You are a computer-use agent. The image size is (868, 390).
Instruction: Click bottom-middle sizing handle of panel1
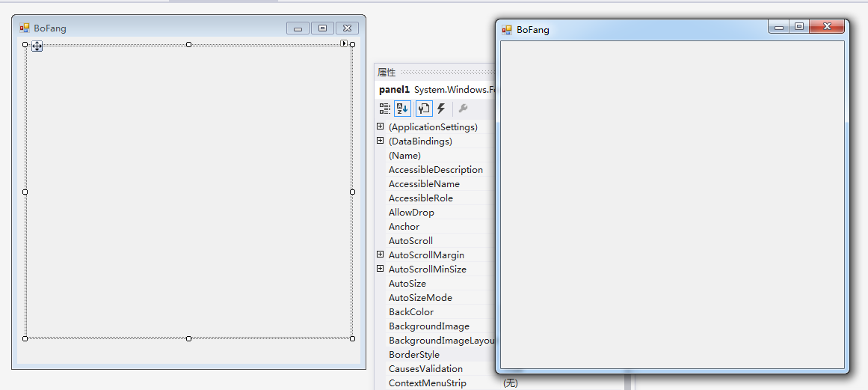click(188, 338)
